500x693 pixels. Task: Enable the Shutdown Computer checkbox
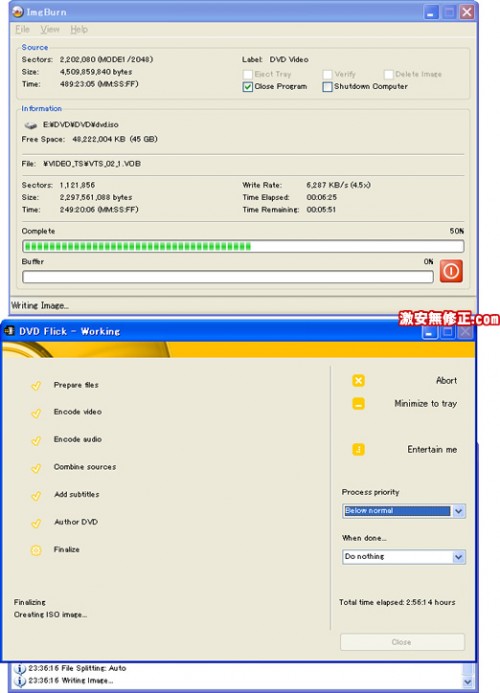click(x=327, y=87)
